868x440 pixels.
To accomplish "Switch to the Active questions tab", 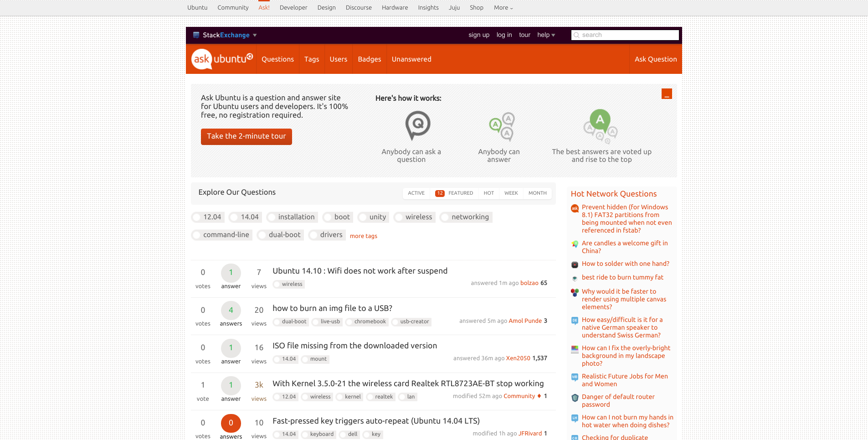I will (x=416, y=193).
